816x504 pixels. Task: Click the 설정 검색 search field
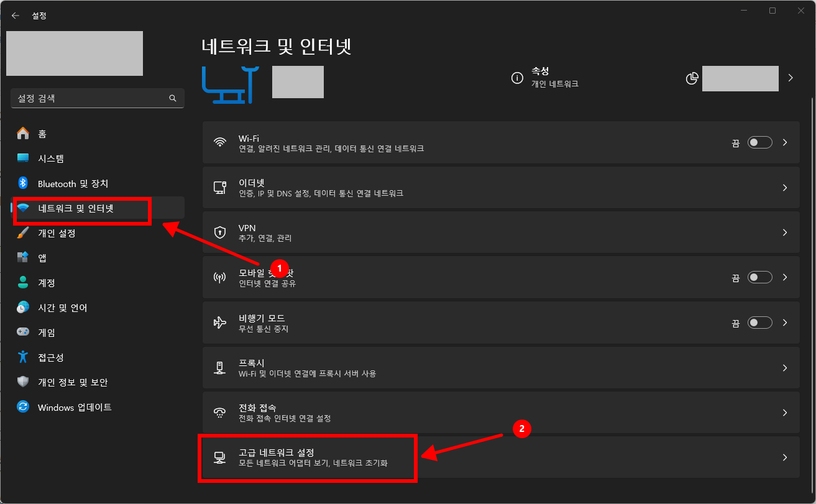tap(98, 98)
